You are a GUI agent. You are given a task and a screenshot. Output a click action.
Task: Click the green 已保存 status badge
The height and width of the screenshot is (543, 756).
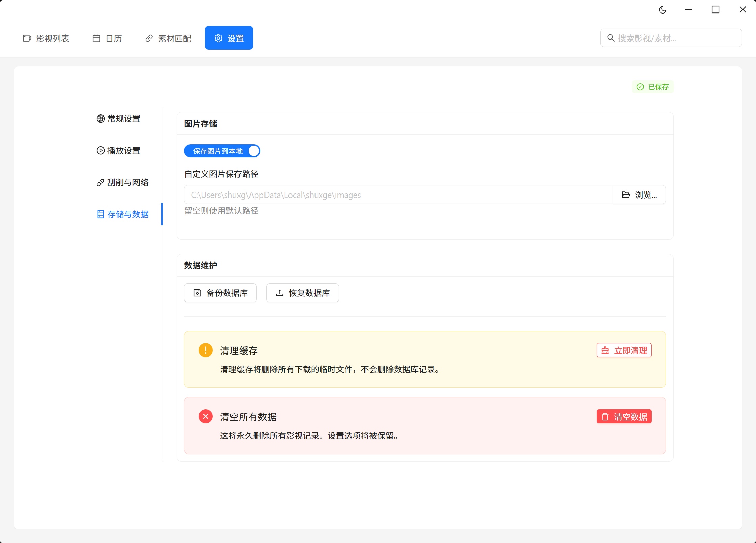[653, 87]
